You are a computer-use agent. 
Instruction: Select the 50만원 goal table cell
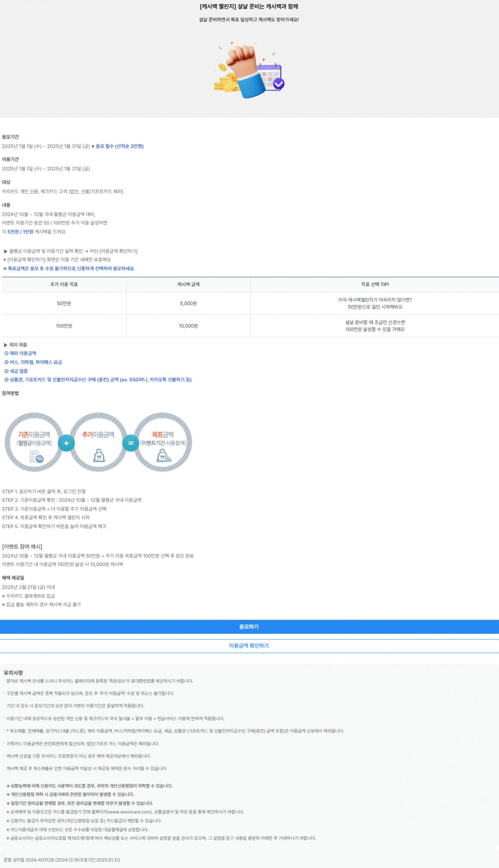(x=64, y=303)
